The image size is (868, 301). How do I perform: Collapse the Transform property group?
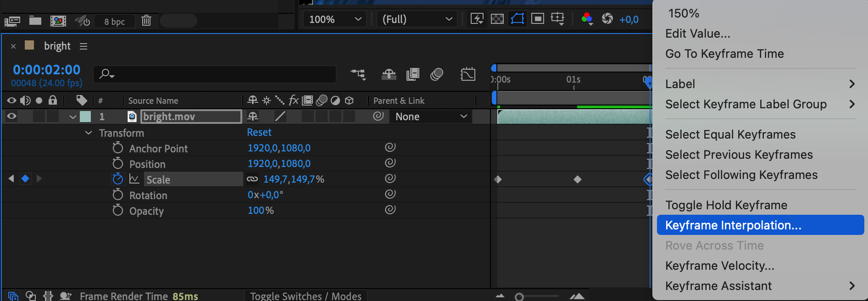(89, 133)
